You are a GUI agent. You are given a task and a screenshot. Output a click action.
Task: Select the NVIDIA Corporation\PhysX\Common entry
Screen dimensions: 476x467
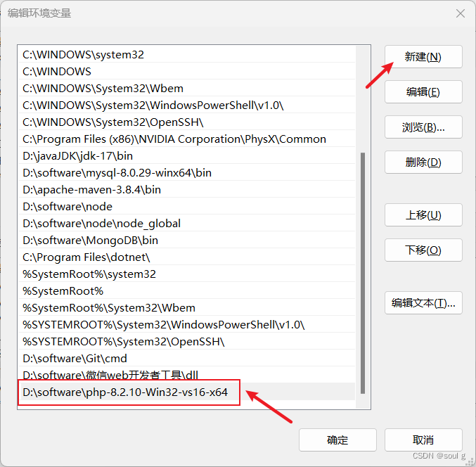pos(187,139)
